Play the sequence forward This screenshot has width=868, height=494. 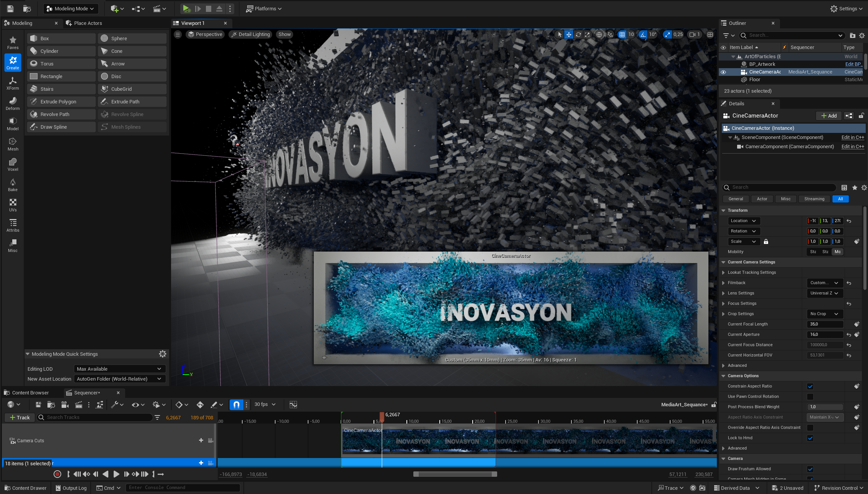pyautogui.click(x=116, y=474)
